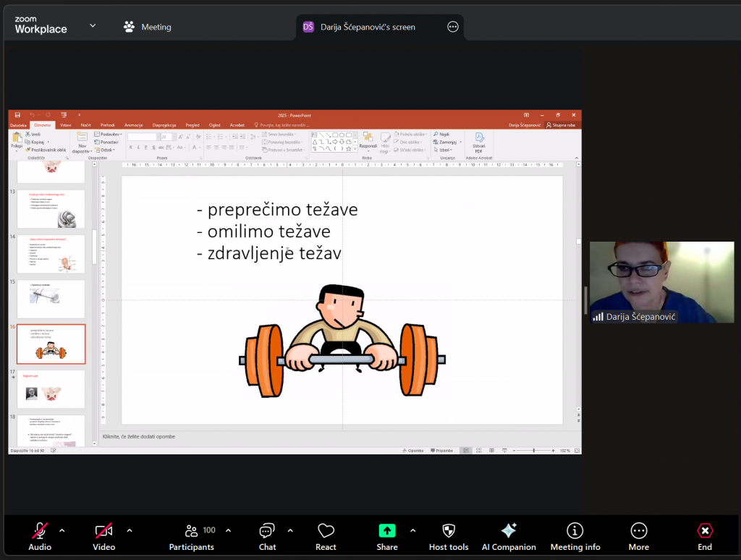Open the React emoji menu

[x=326, y=535]
